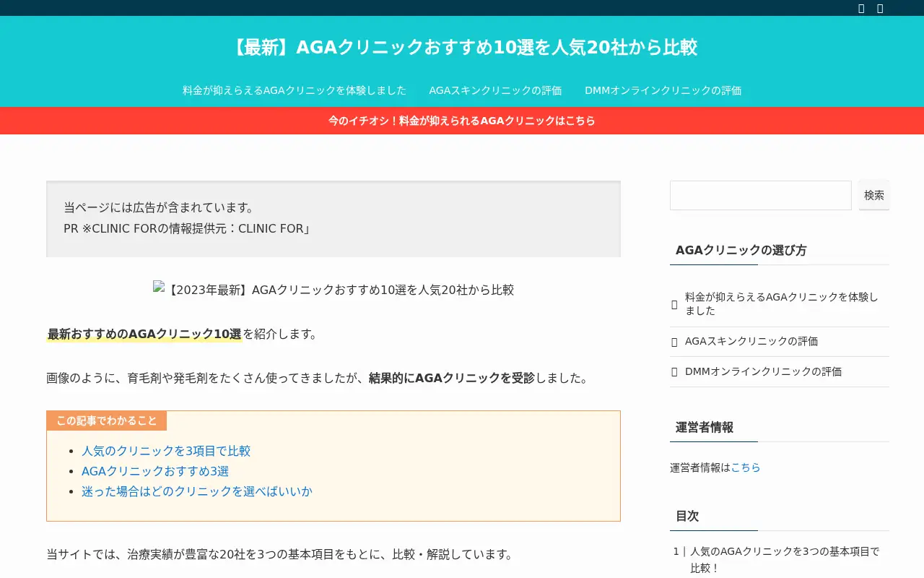Follow the こちら link under 運営者情報
The height and width of the screenshot is (578, 924).
point(746,468)
